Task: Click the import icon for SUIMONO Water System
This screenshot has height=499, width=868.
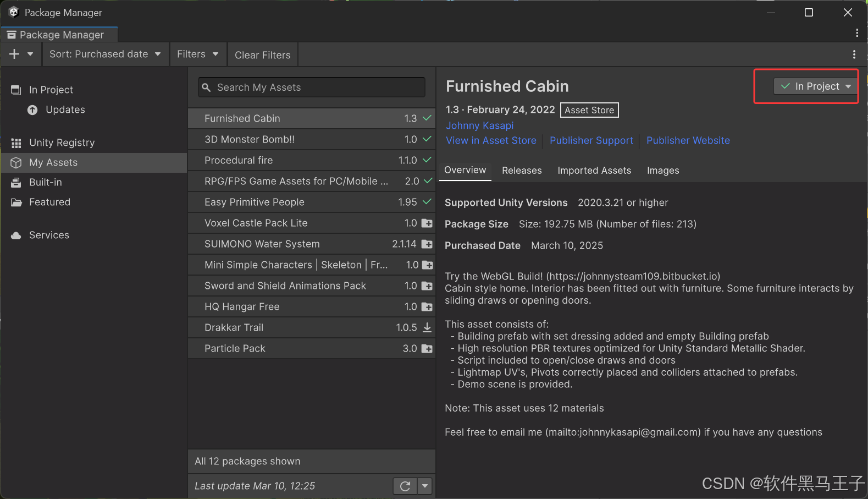Action: [427, 244]
